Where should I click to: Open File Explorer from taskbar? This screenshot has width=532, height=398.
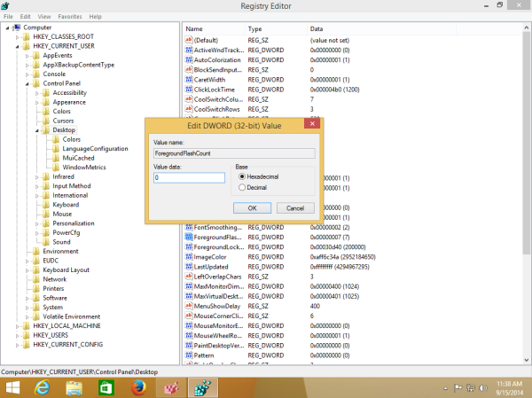[x=74, y=388]
